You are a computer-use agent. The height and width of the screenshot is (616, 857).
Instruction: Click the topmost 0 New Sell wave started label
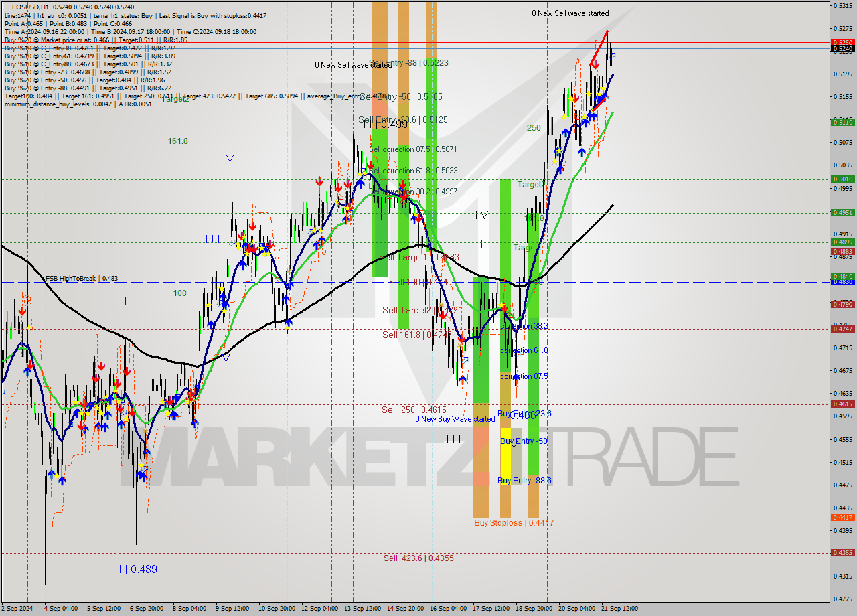pyautogui.click(x=570, y=13)
